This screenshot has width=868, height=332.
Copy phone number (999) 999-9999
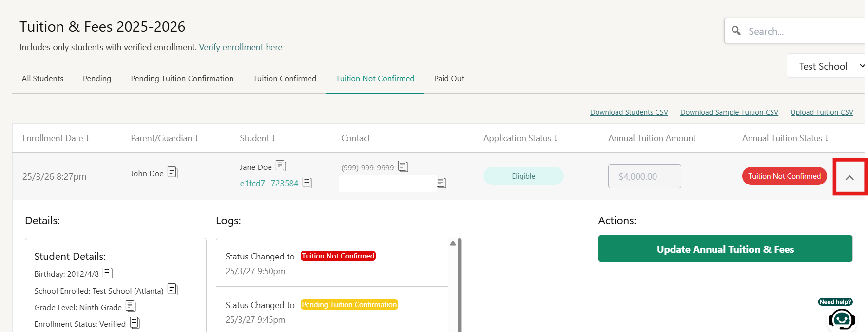(403, 166)
